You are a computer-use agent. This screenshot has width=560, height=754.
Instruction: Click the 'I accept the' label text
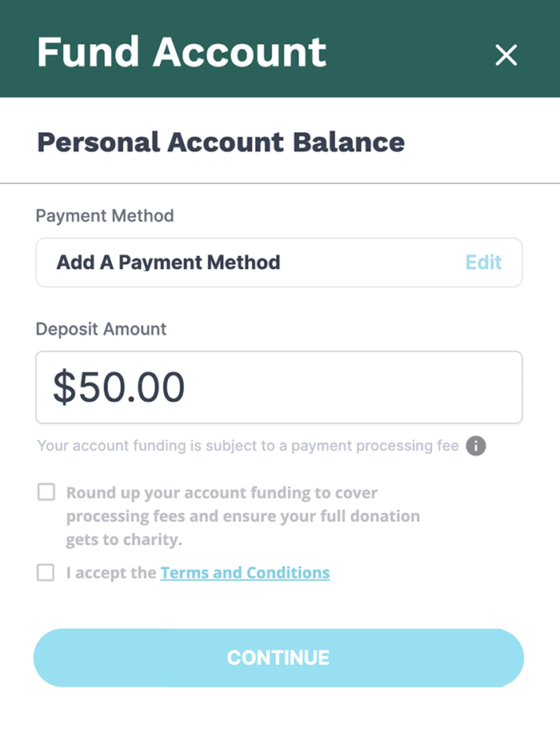[x=111, y=573]
